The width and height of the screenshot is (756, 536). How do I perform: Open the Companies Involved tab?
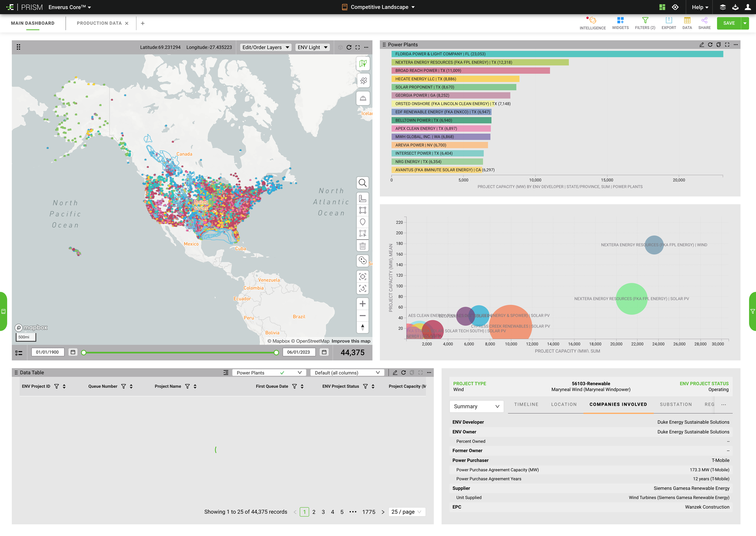(618, 404)
